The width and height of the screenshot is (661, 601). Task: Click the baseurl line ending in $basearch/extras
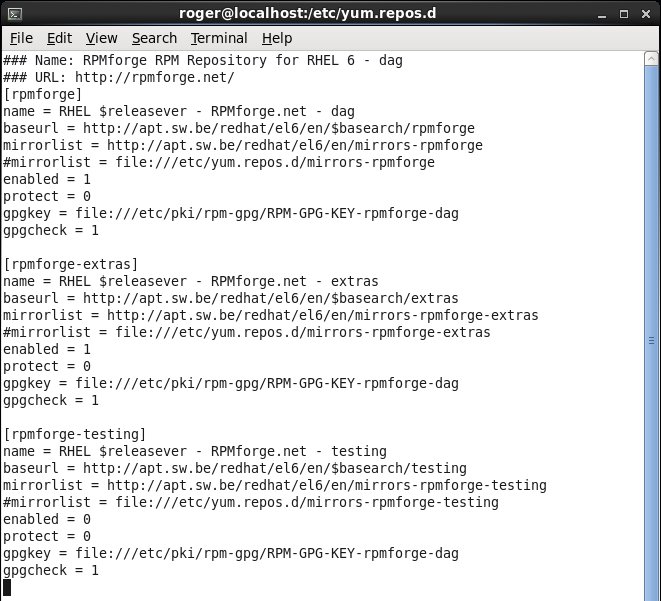click(231, 298)
